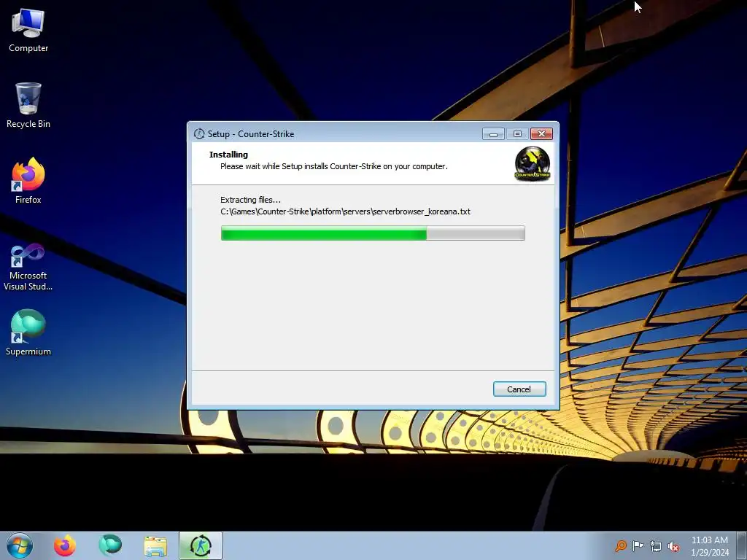Click the Show desktop strip
The width and height of the screenshot is (747, 560).
742,545
